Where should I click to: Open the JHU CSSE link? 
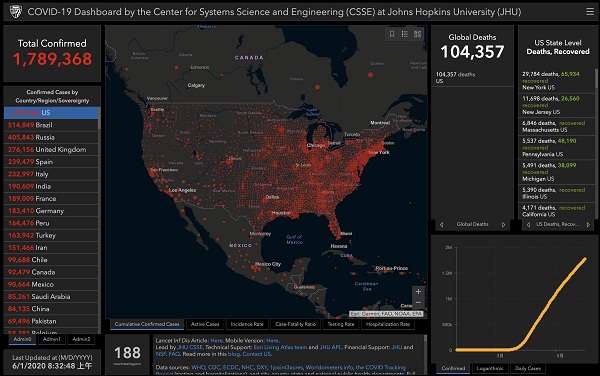(190, 347)
